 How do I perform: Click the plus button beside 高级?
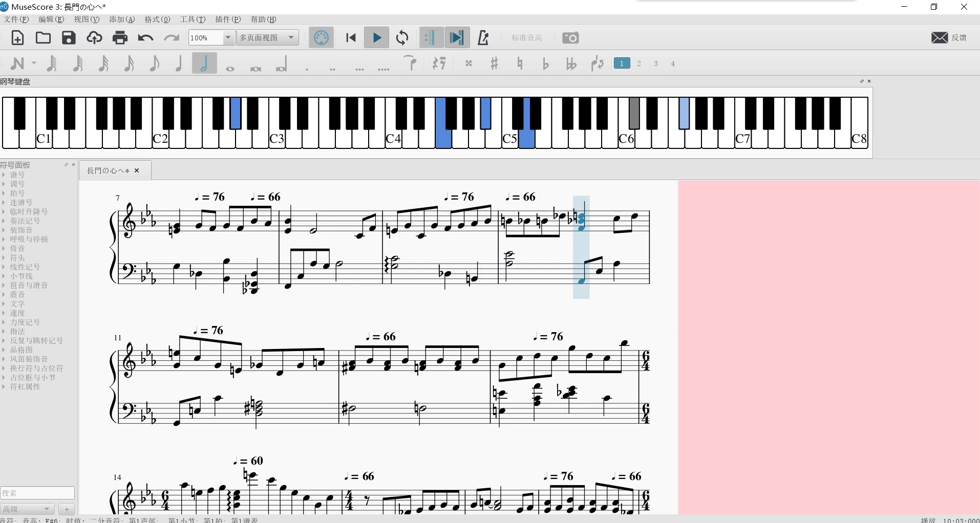click(67, 509)
